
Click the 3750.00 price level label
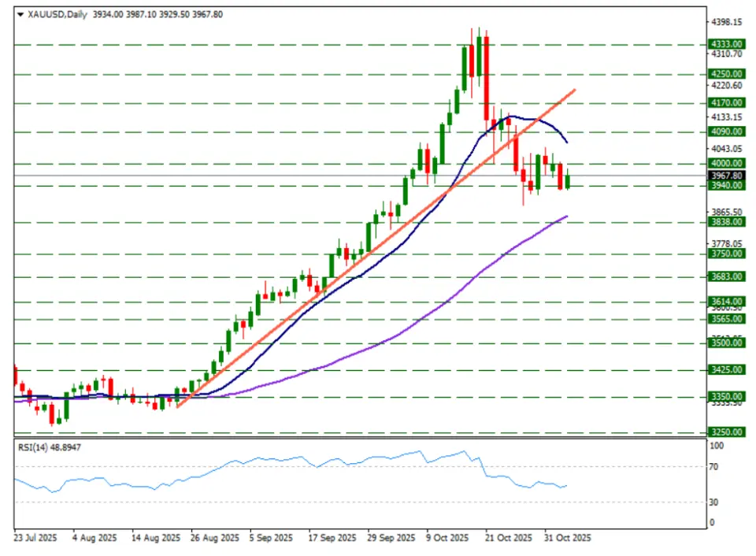pyautogui.click(x=728, y=254)
